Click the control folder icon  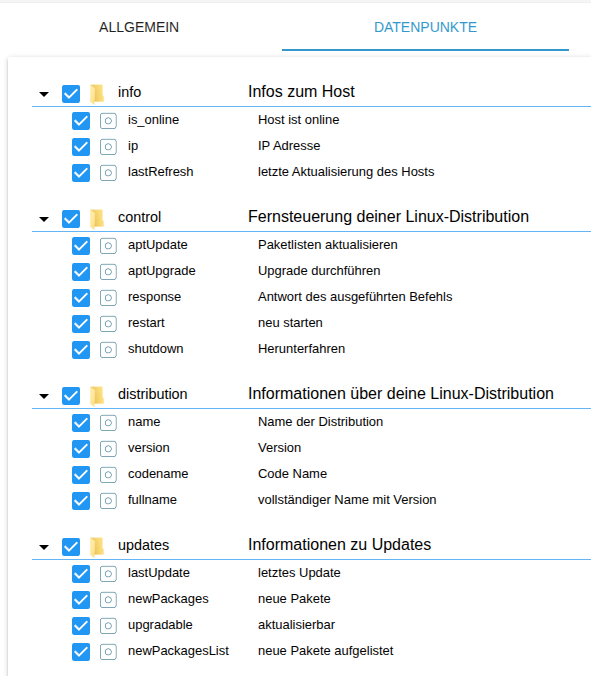pyautogui.click(x=97, y=218)
